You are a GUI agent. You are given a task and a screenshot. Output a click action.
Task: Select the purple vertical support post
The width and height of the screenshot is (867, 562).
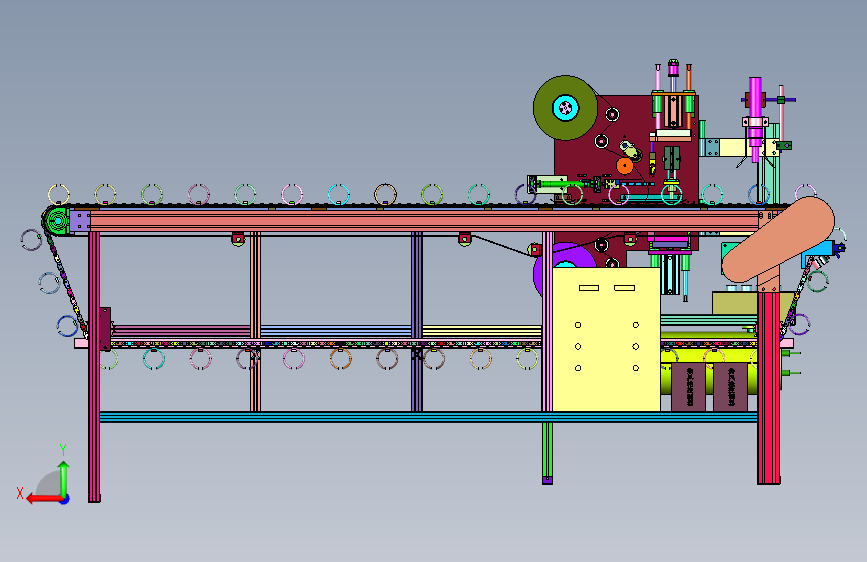tap(416, 321)
